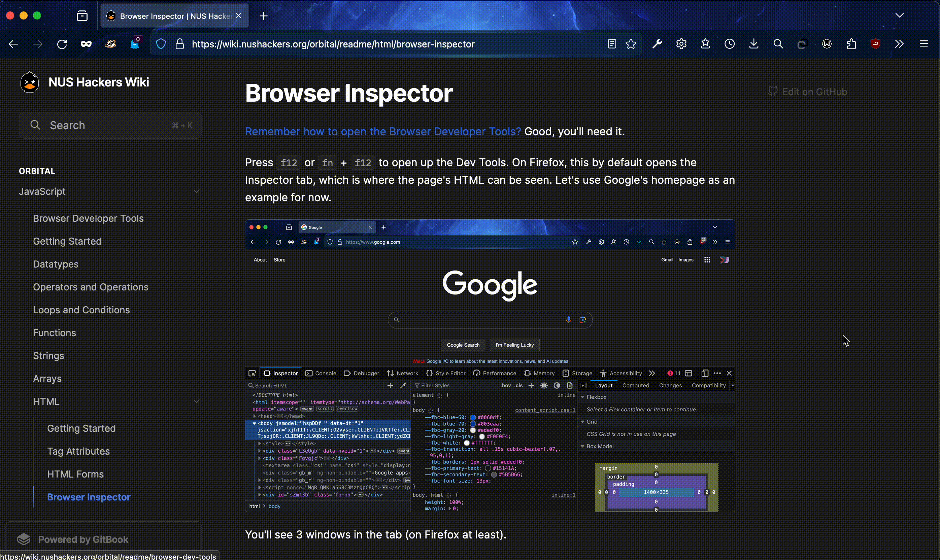
Task: Open the extensions puzzle-piece icon
Action: pos(851,44)
